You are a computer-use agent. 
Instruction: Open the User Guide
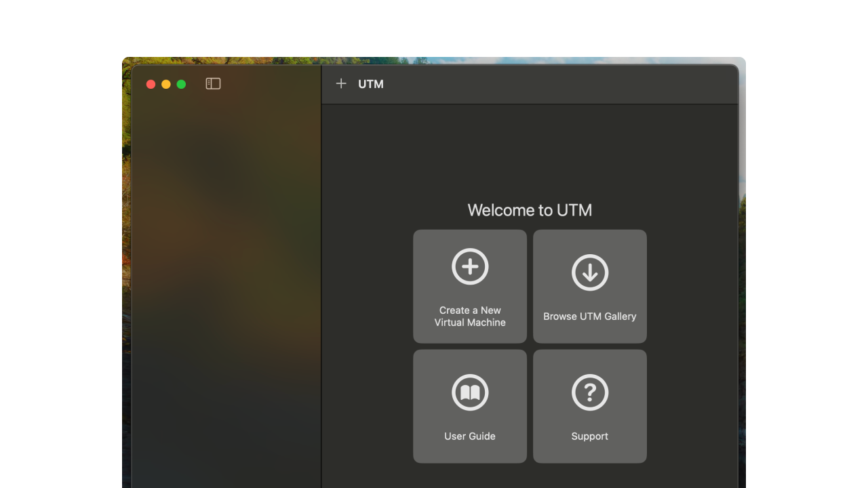469,406
